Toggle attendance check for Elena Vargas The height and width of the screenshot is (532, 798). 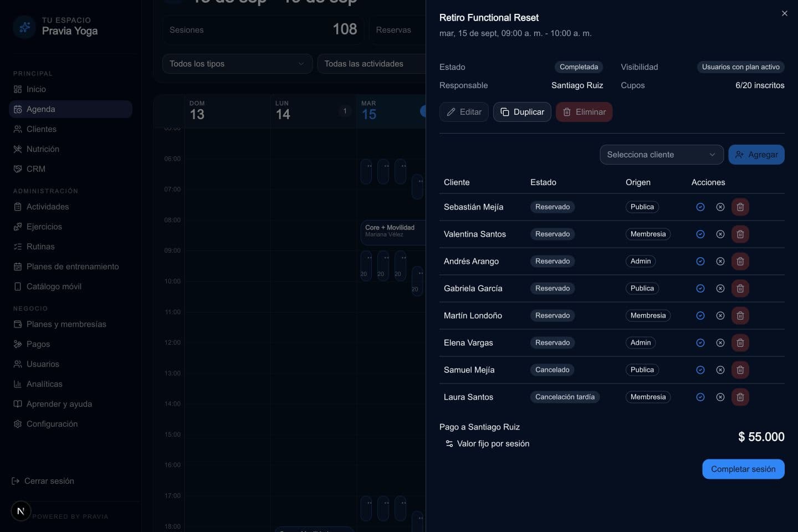[700, 342]
